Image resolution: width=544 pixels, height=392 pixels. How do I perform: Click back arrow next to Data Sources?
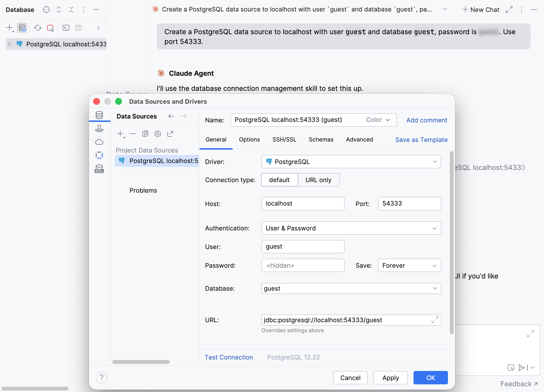pyautogui.click(x=171, y=116)
